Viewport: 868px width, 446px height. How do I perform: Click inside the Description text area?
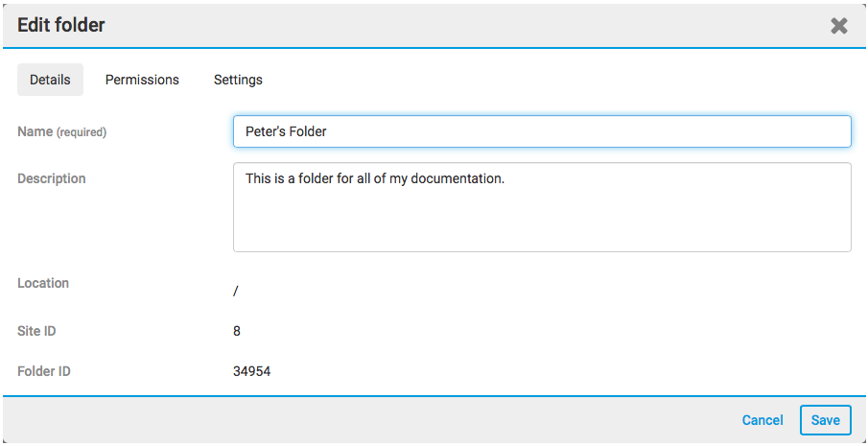pyautogui.click(x=542, y=221)
